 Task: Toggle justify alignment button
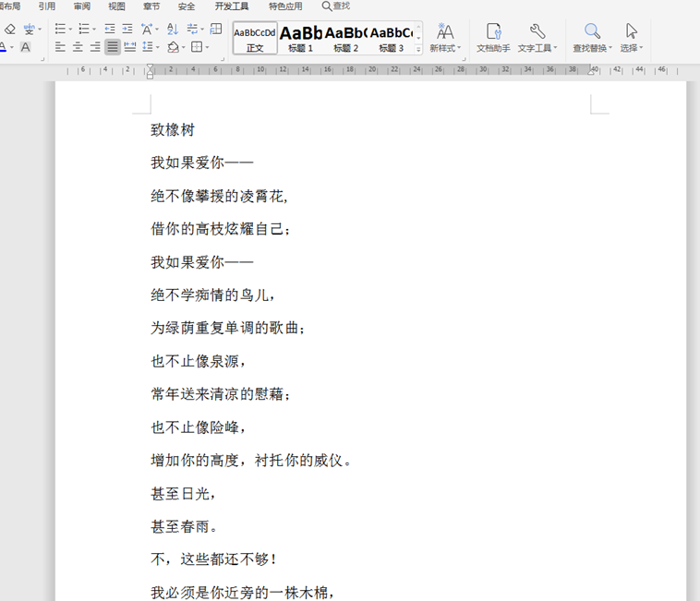[113, 47]
